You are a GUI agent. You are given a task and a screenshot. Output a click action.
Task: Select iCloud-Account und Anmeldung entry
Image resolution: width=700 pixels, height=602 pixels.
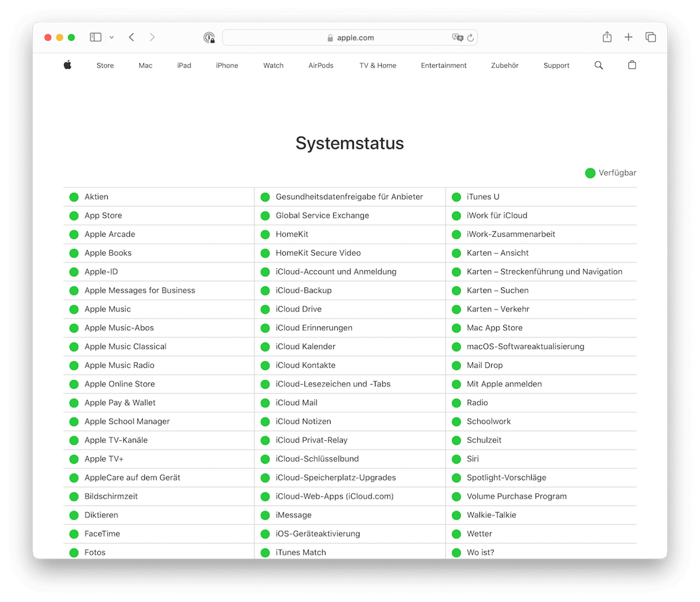(x=350, y=272)
